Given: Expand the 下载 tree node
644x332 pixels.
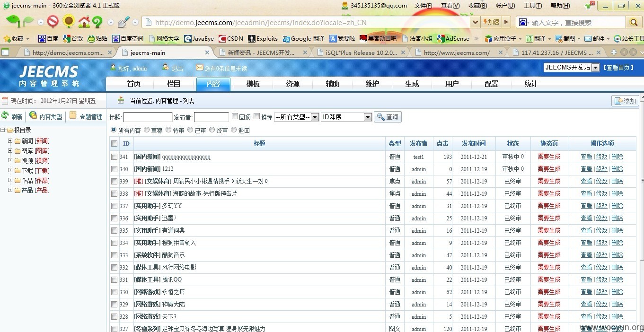Looking at the screenshot, I should tap(10, 170).
